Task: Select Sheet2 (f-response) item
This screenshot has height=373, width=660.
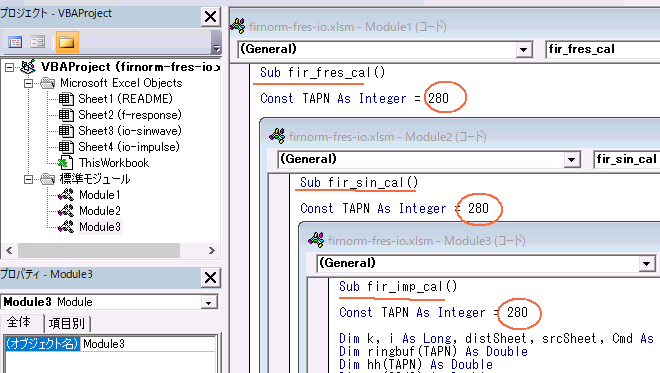Action: pos(130,115)
